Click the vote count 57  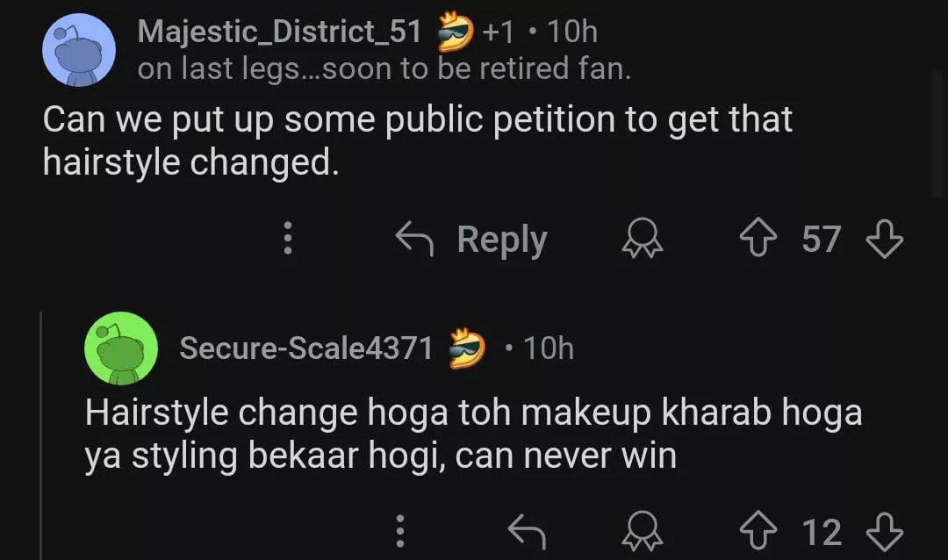pos(822,239)
